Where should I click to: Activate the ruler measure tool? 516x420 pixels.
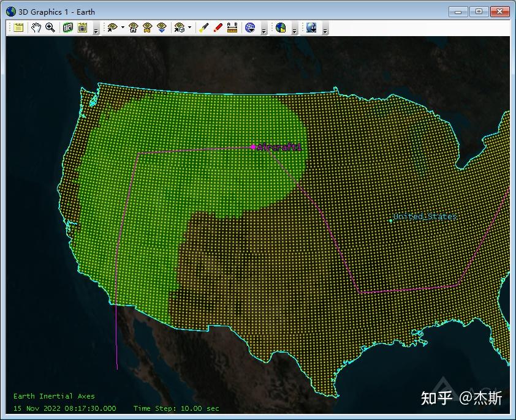pyautogui.click(x=232, y=28)
